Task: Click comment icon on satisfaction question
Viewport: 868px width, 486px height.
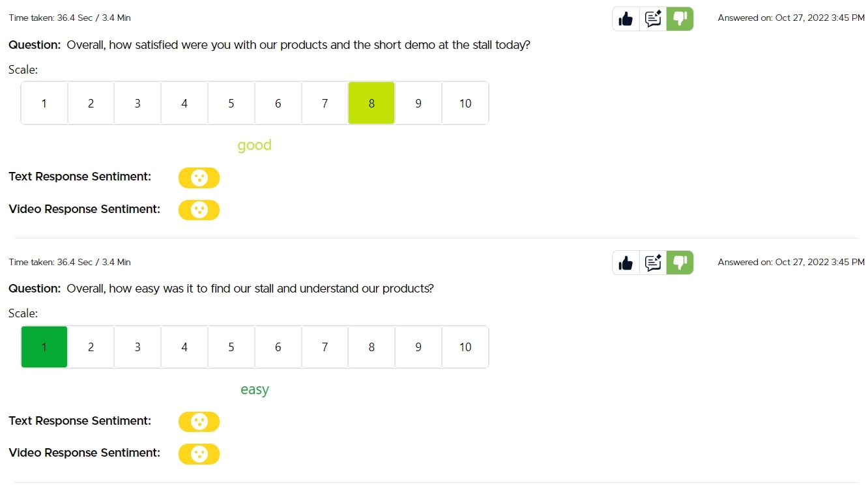Action: tap(653, 19)
